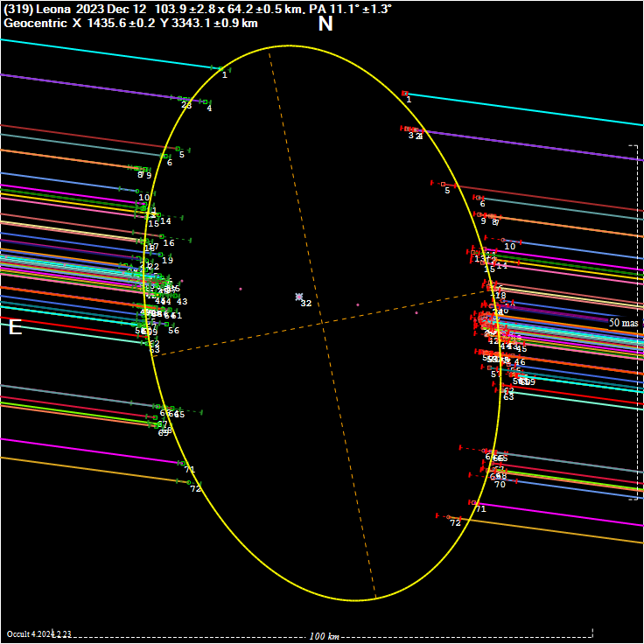This screenshot has width=644, height=644.
Task: Click the chord label 56 beside green markers
Action: [174, 330]
